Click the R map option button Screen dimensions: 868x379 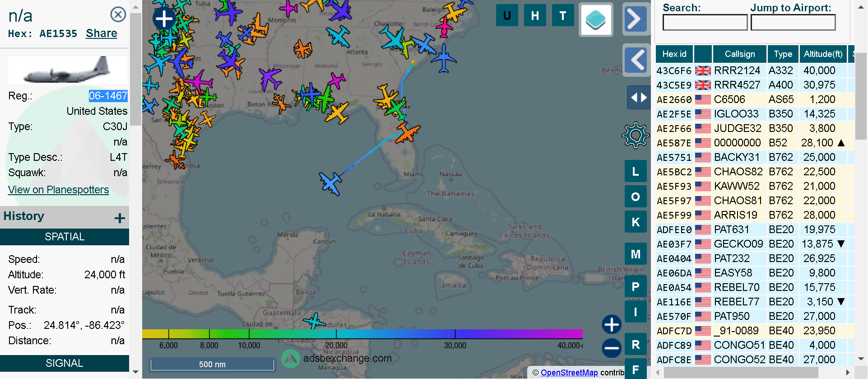pyautogui.click(x=636, y=345)
